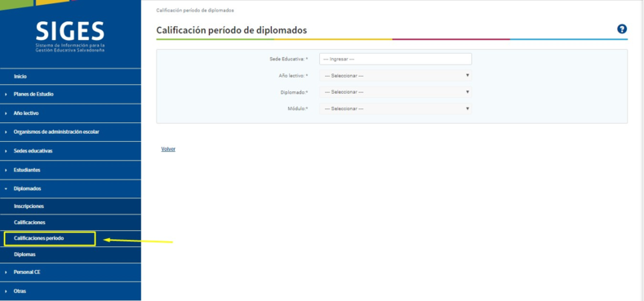Focus the Sede Educativa input field

(x=396, y=59)
